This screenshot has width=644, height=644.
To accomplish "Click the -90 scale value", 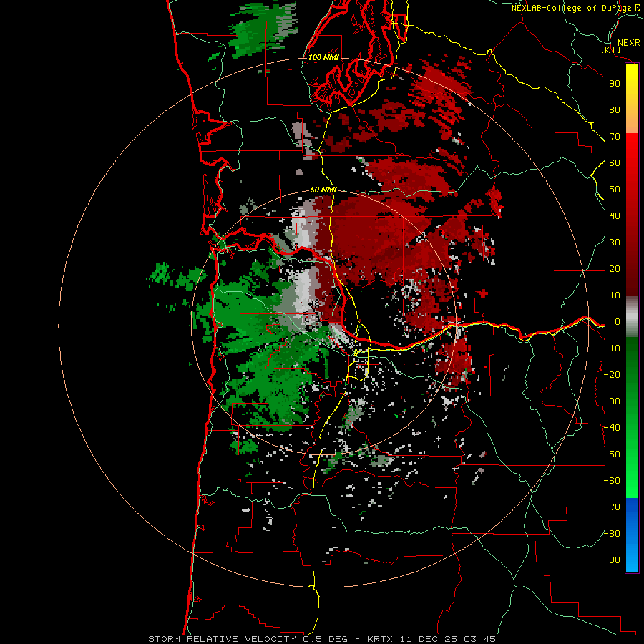I will [x=612, y=560].
